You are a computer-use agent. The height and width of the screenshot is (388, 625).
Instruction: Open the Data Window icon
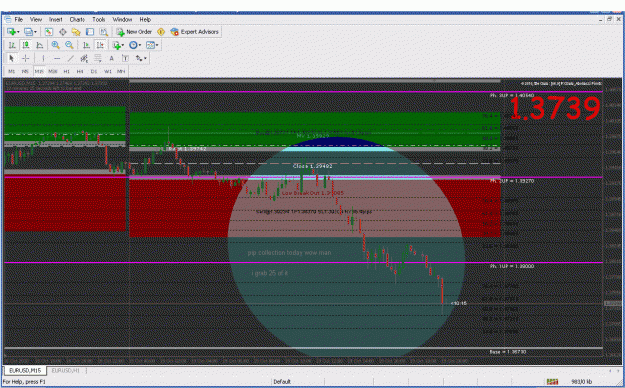click(x=63, y=32)
